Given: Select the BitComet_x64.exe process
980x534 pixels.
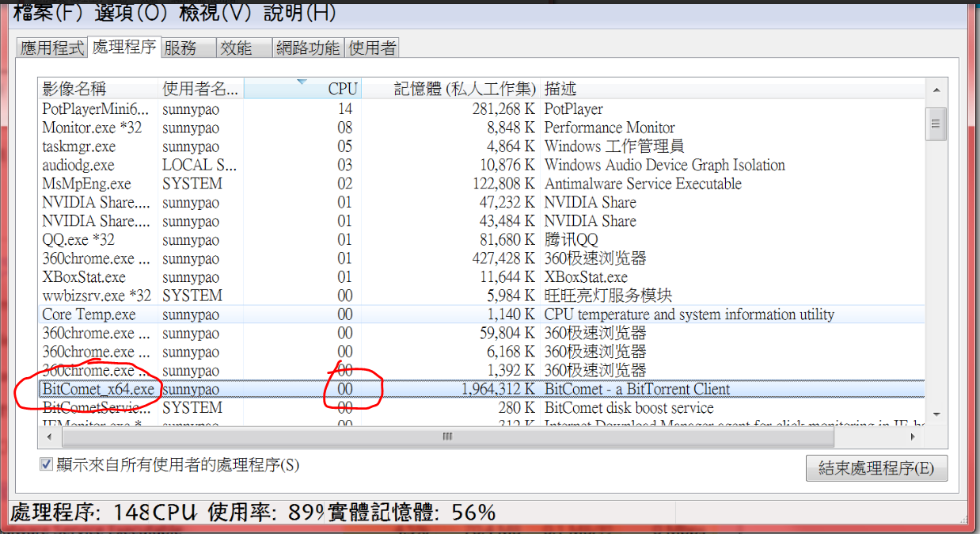Looking at the screenshot, I should coord(482,389).
